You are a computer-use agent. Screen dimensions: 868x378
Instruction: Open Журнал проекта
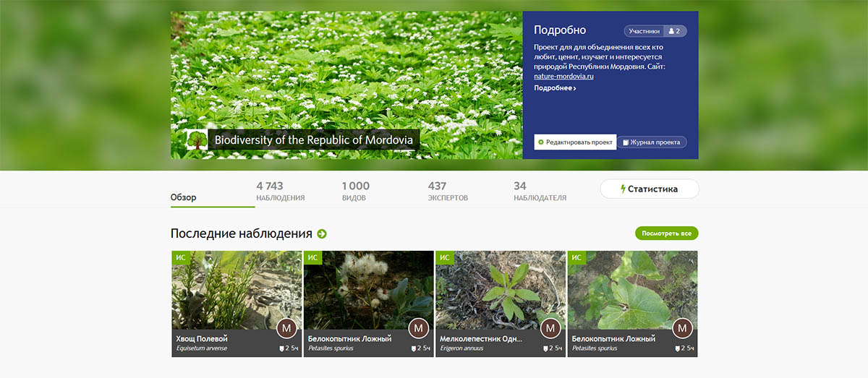[x=652, y=142]
